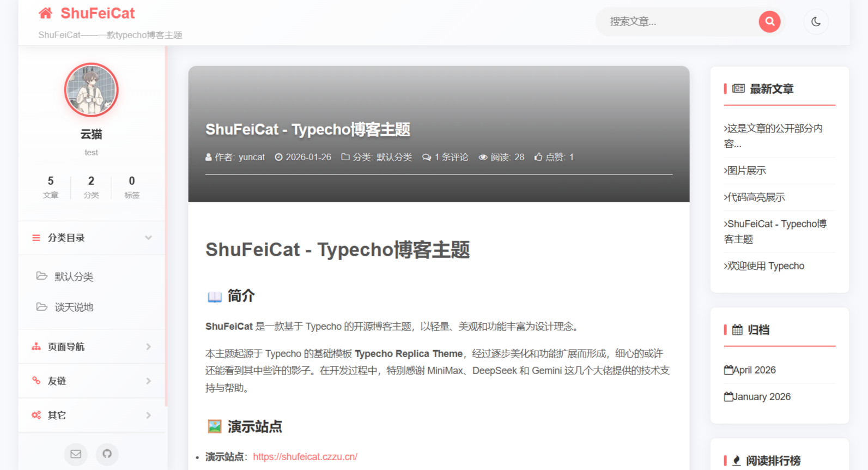Click the 云猫 avatar image
Image resolution: width=868 pixels, height=470 pixels.
coord(91,90)
